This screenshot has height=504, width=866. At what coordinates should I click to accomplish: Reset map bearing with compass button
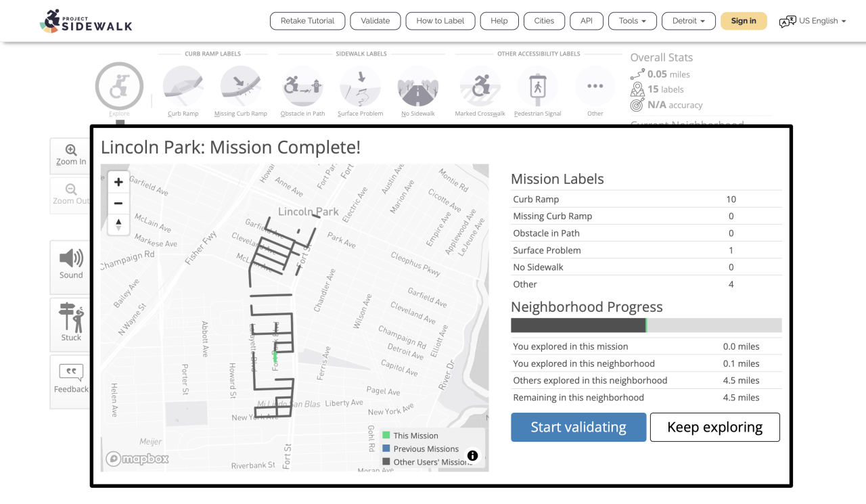tap(118, 224)
